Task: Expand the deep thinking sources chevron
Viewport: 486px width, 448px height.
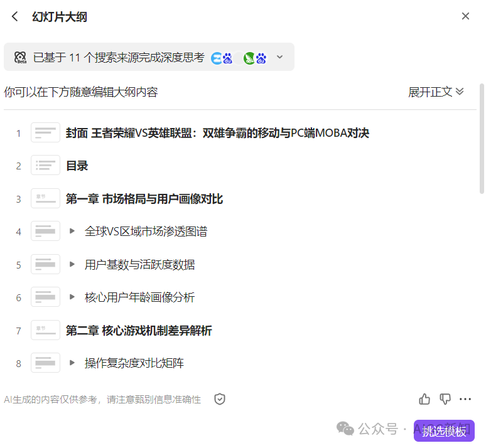Action: tap(279, 57)
